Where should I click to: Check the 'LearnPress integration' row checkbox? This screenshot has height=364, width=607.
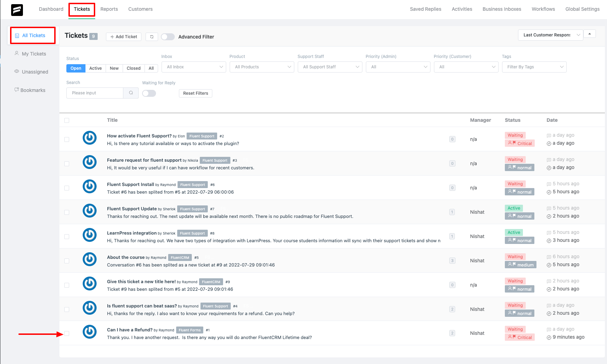(x=67, y=237)
